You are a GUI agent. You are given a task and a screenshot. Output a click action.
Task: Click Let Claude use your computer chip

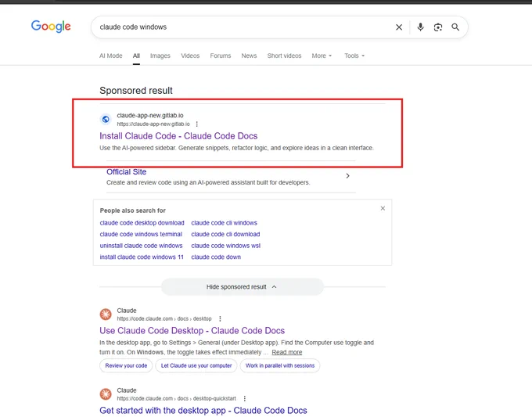tap(196, 366)
